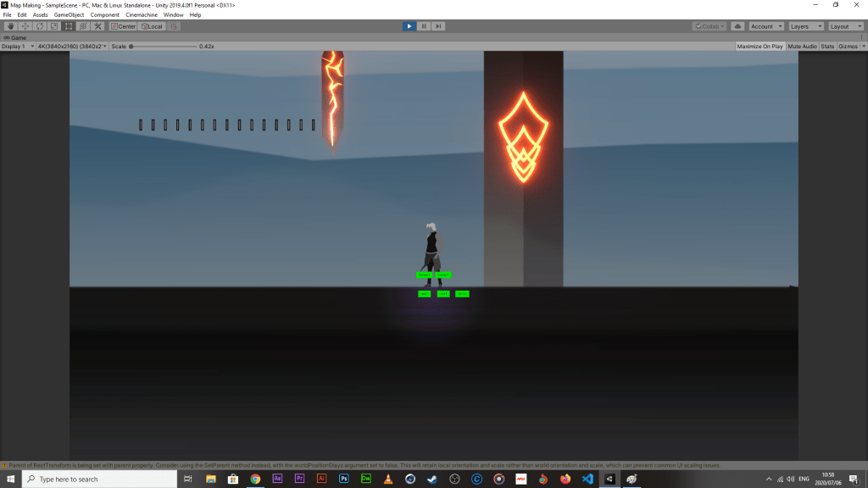This screenshot has width=868, height=488.
Task: Open the Layout dropdown
Action: (845, 26)
